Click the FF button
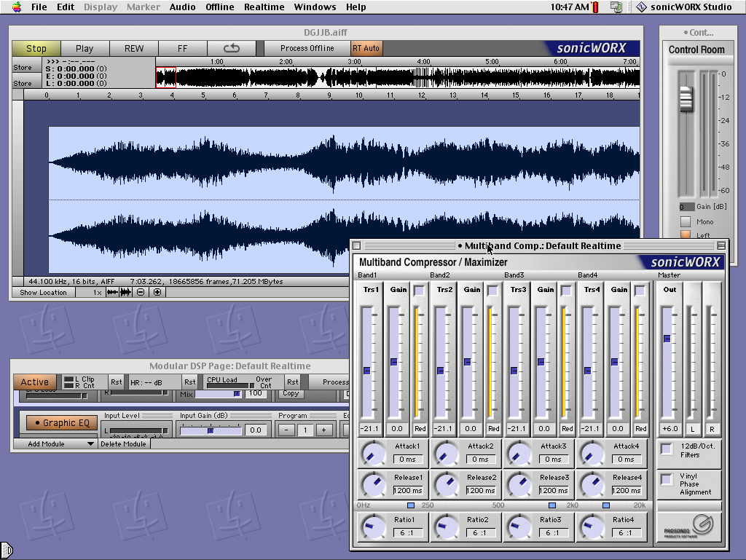746x560 pixels. pos(183,48)
